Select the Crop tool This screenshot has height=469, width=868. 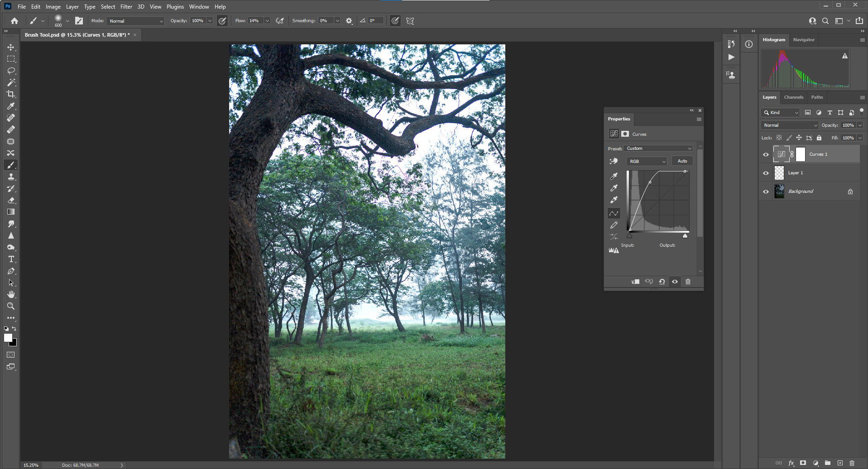(11, 94)
